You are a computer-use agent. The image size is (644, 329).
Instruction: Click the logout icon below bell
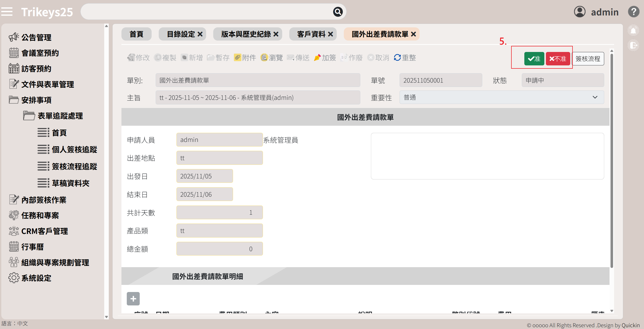633,45
